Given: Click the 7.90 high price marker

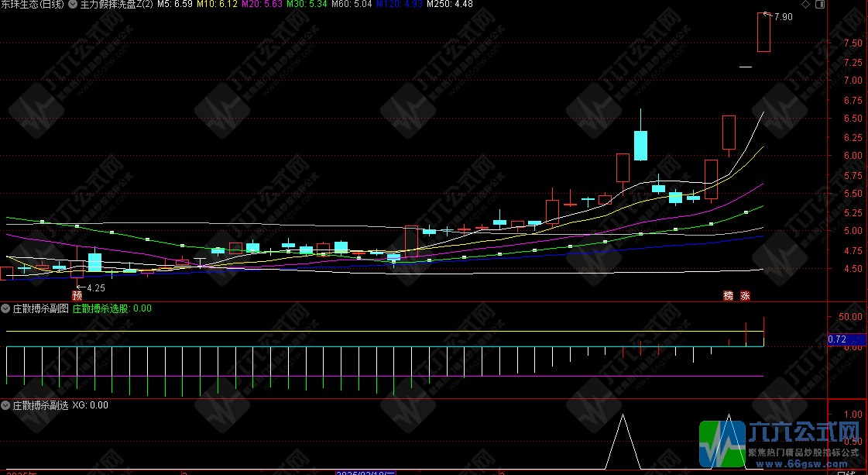Looking at the screenshot, I should (x=783, y=17).
